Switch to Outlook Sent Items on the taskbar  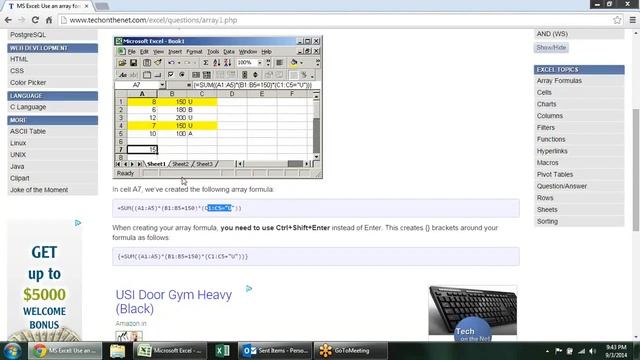[x=274, y=351]
